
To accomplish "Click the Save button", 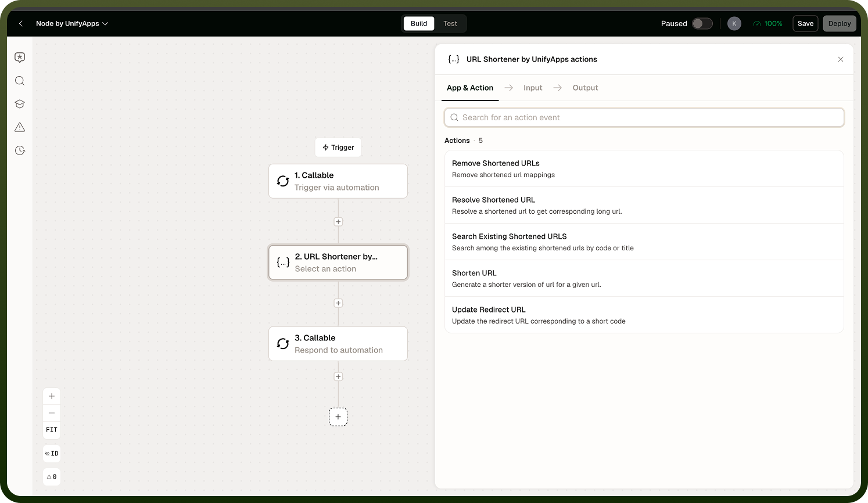I will (x=805, y=24).
